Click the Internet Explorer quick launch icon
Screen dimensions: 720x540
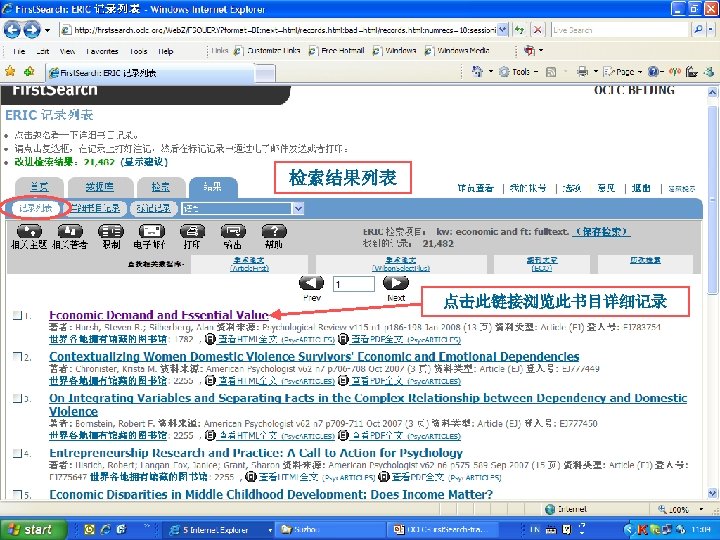pos(106,529)
